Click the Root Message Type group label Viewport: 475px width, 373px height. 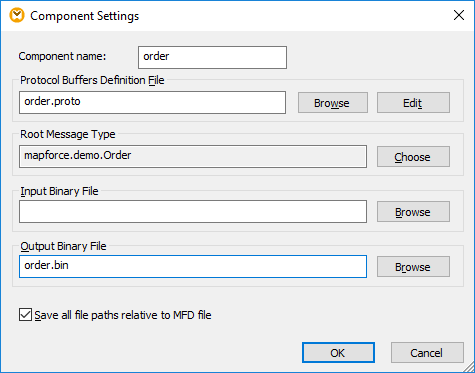[x=68, y=134]
